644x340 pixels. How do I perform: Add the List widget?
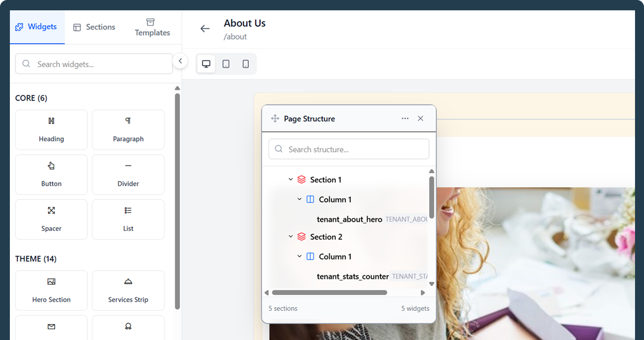[128, 220]
